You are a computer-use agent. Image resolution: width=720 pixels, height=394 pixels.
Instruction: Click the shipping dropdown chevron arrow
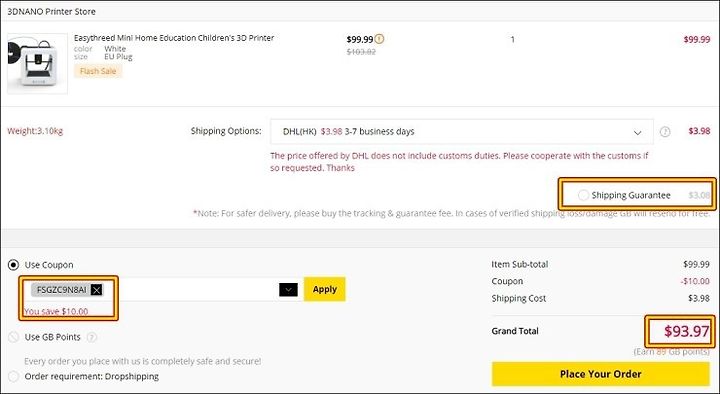tap(637, 133)
